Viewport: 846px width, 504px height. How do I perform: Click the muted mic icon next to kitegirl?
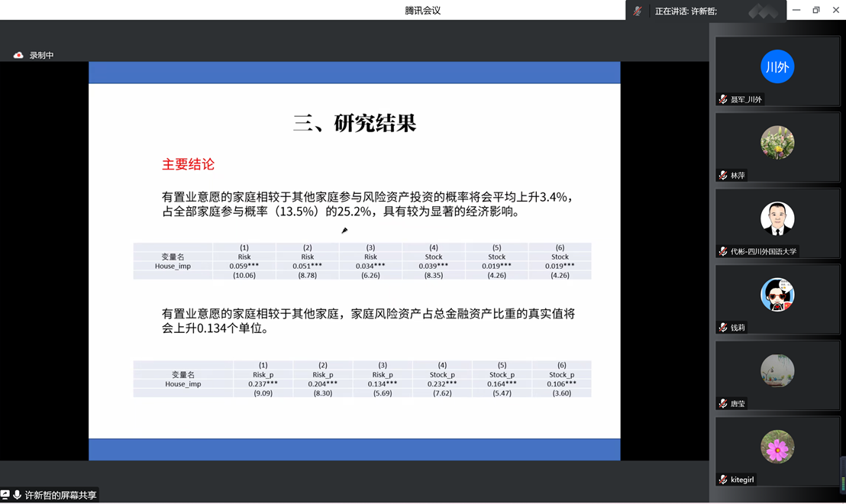[x=723, y=480]
